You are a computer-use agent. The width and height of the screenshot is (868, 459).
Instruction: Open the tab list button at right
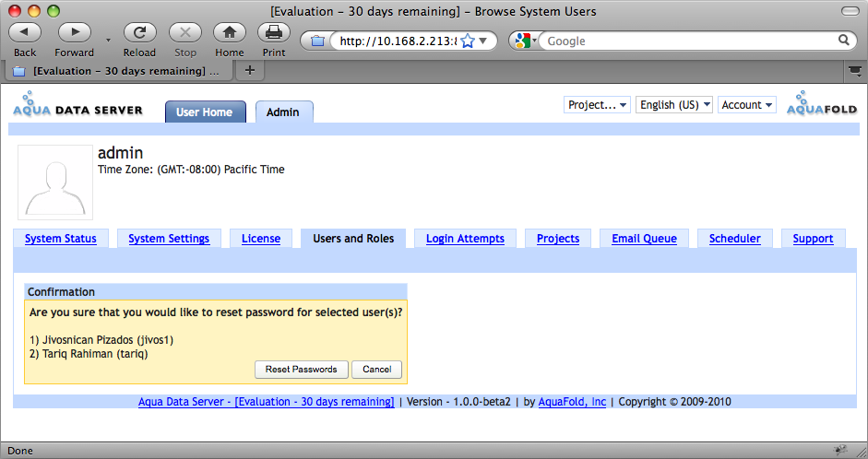(855, 70)
